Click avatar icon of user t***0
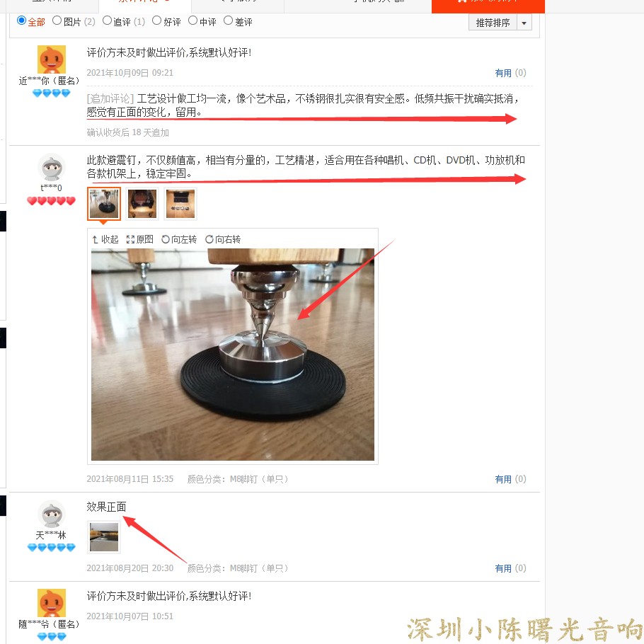The width and height of the screenshot is (644, 644). click(x=52, y=167)
